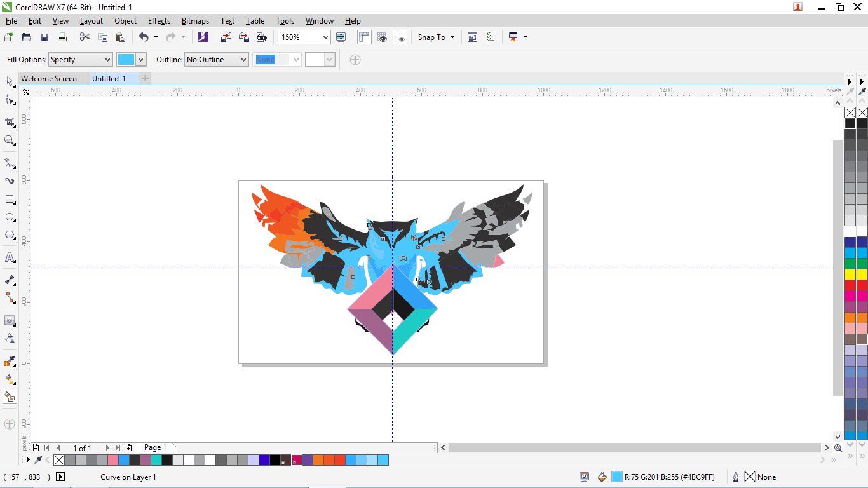The height and width of the screenshot is (488, 868).
Task: Click the Undo button
Action: coord(144,37)
